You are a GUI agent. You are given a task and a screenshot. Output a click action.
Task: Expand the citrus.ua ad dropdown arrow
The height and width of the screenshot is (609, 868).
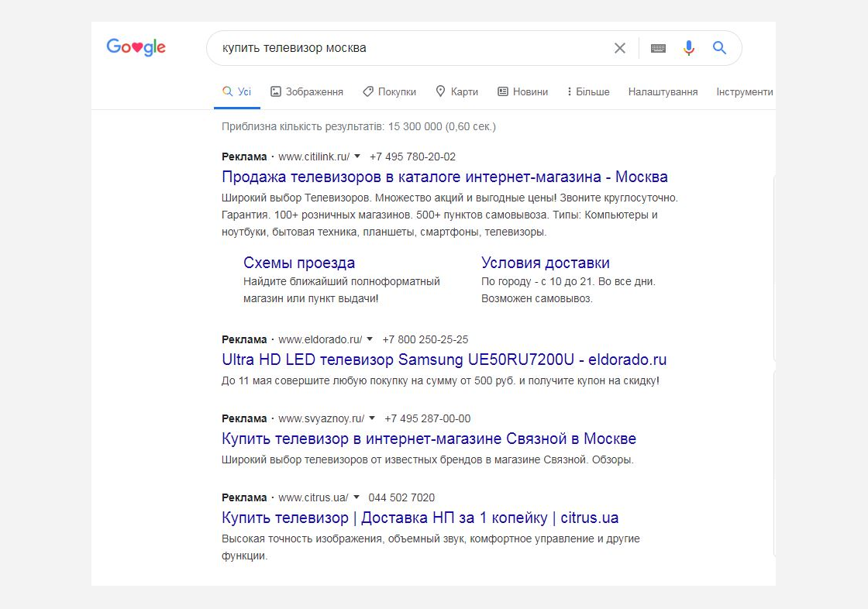pos(356,497)
